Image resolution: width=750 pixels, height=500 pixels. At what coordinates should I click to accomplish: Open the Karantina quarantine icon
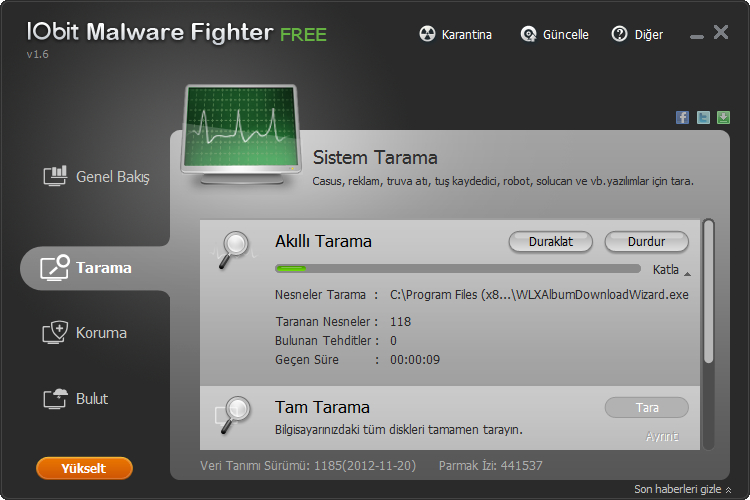coord(427,35)
